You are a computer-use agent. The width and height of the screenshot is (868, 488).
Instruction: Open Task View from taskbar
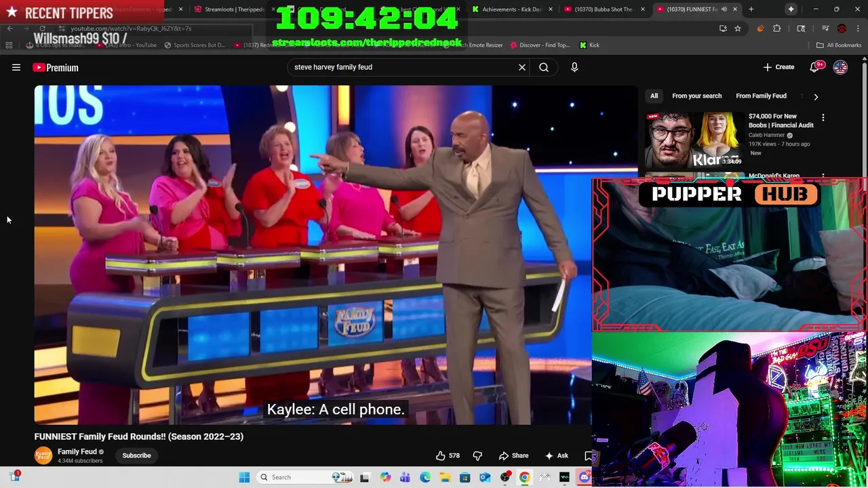pyautogui.click(x=364, y=477)
